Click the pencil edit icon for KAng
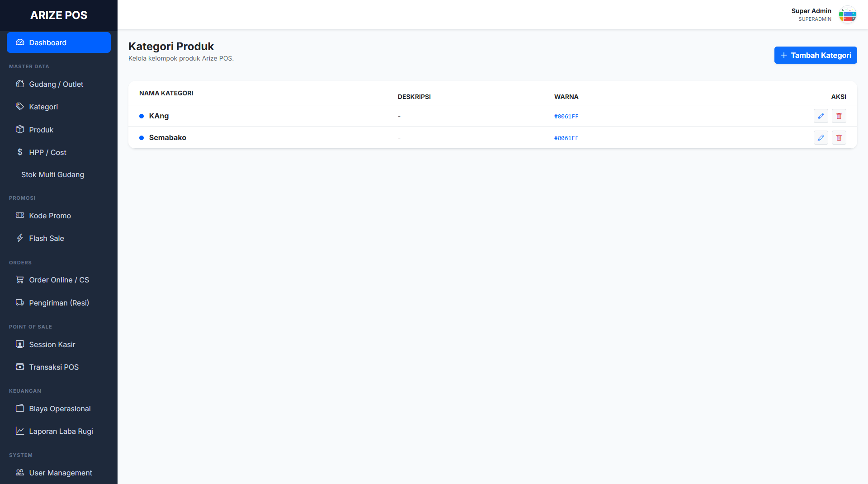The height and width of the screenshot is (484, 868). [821, 116]
